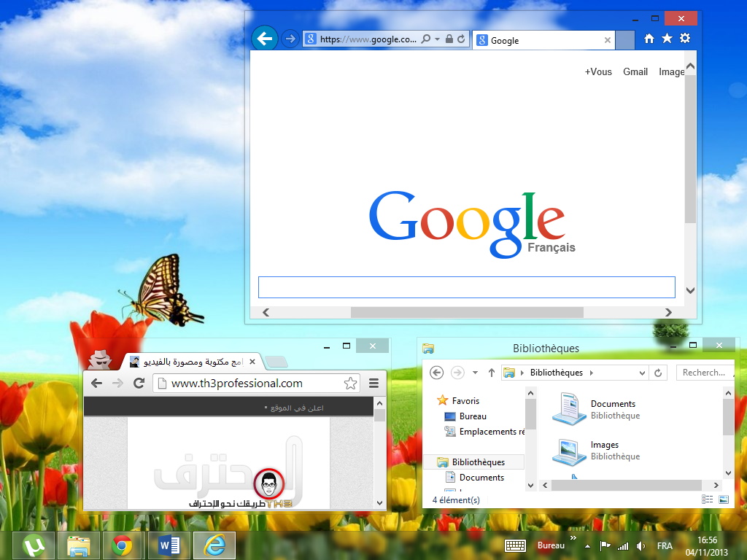Open Word from the taskbar
Image resolution: width=747 pixels, height=560 pixels.
(169, 545)
